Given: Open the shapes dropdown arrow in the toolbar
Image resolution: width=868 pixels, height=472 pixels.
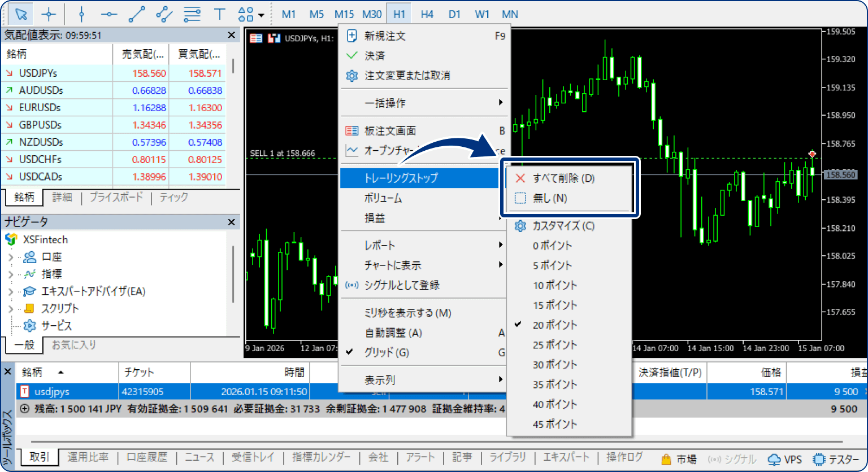Looking at the screenshot, I should coord(260,15).
